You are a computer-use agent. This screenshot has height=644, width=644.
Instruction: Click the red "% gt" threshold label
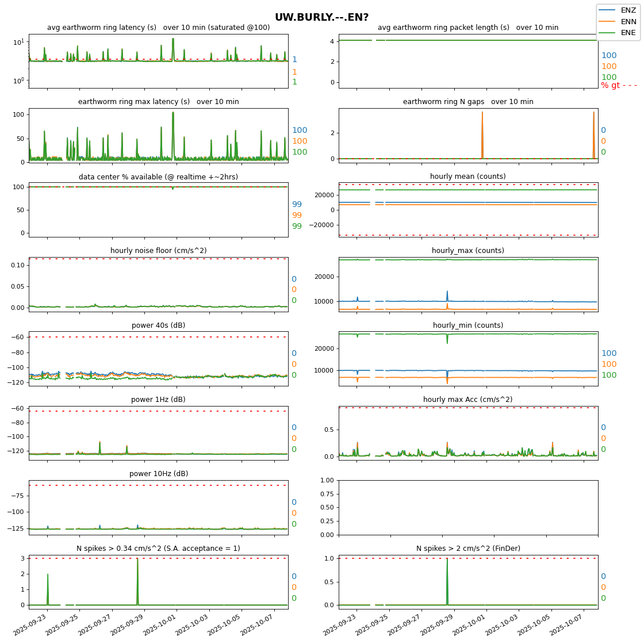pos(619,86)
